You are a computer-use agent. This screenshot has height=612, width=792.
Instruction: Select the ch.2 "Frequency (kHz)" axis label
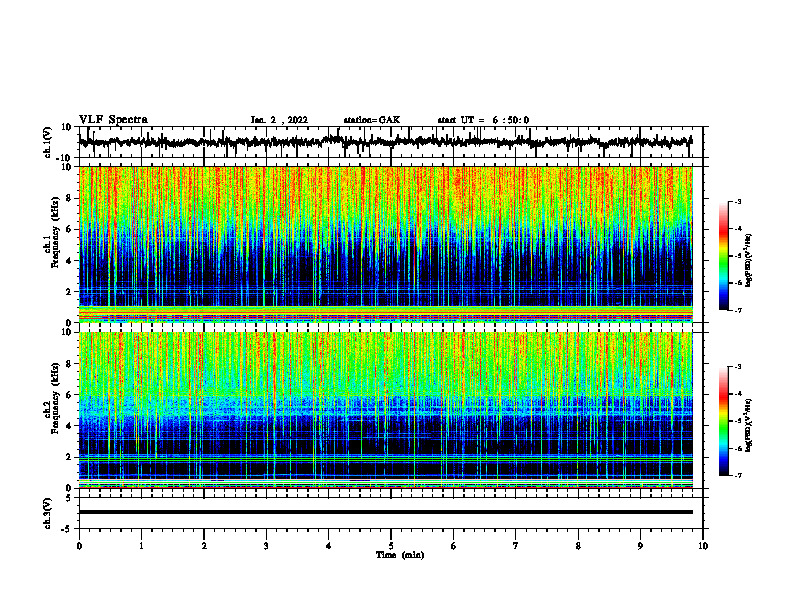click(56, 398)
